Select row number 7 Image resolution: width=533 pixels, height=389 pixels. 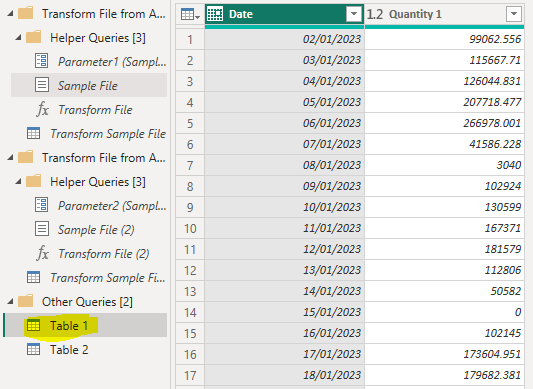click(190, 165)
